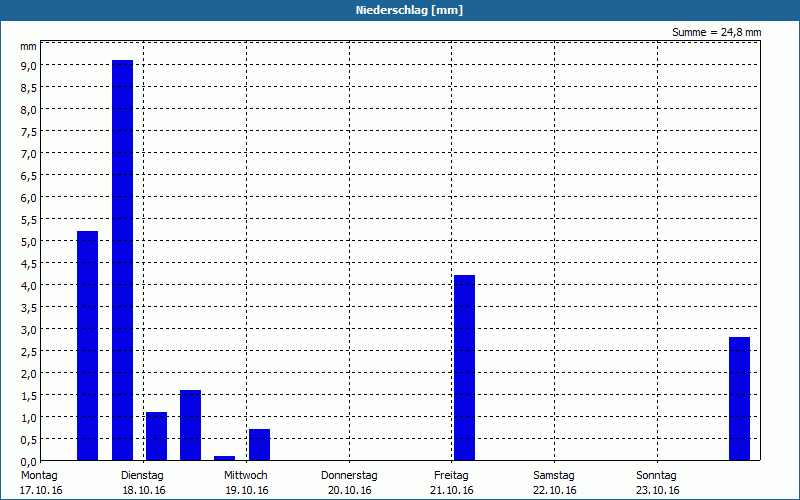
Task: Click the Dienstag 18.10.16 axis label
Action: click(143, 483)
